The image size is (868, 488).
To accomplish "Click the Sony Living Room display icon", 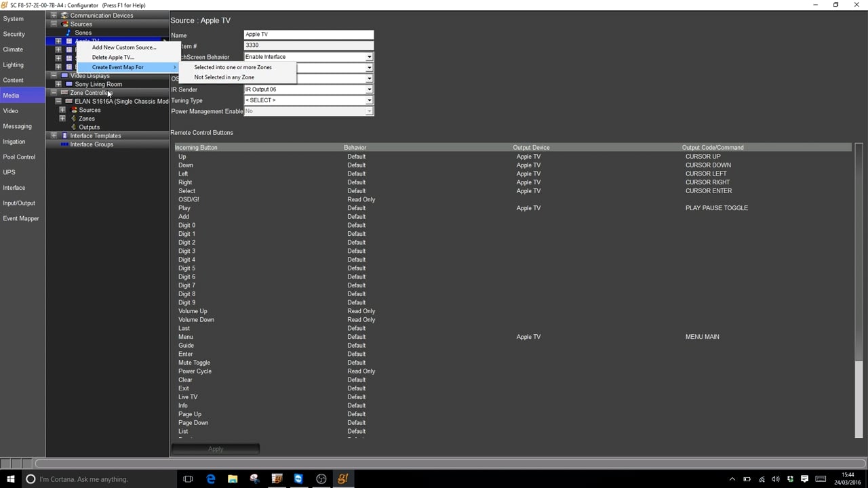I will point(68,84).
